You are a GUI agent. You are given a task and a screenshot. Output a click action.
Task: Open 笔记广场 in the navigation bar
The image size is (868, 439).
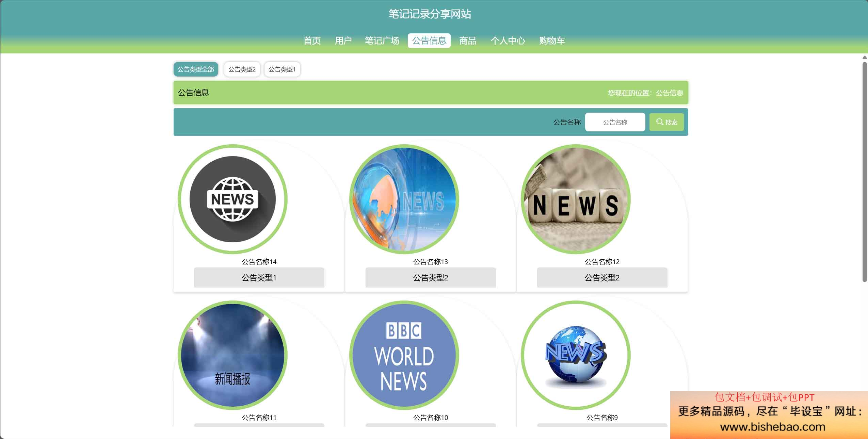[382, 41]
